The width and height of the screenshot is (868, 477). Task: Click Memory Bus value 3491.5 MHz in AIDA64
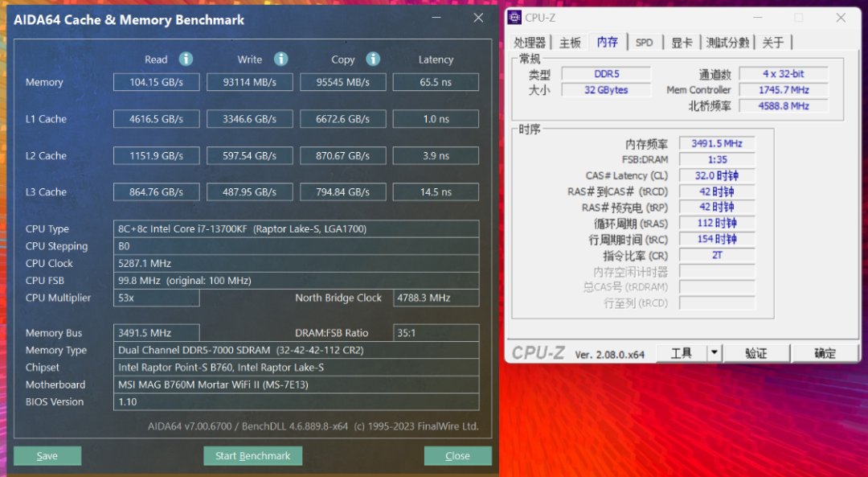point(157,333)
